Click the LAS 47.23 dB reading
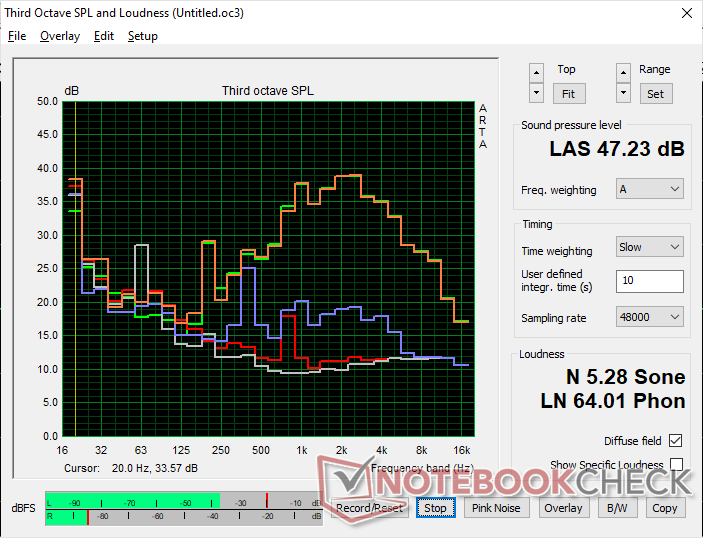This screenshot has width=703, height=538. [x=617, y=149]
